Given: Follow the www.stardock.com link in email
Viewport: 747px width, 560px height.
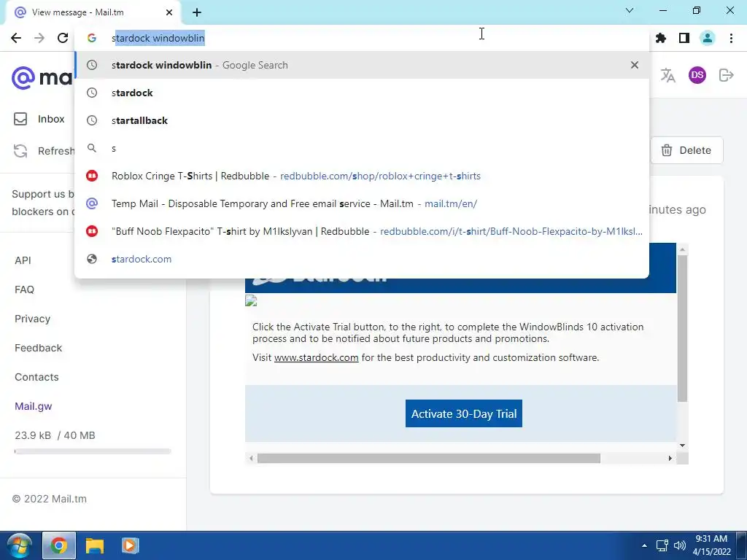Looking at the screenshot, I should 317,357.
